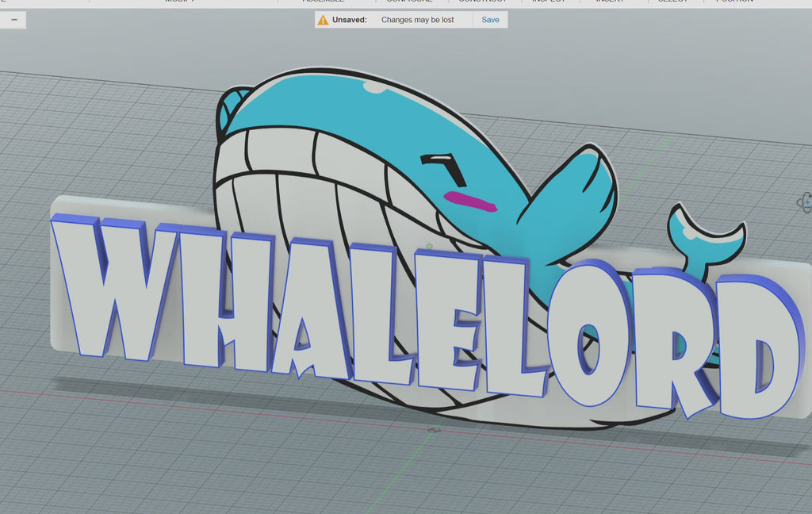Screen dimensions: 812x514
Task: Open the CONSTRUCT dropdown menu
Action: click(484, 2)
